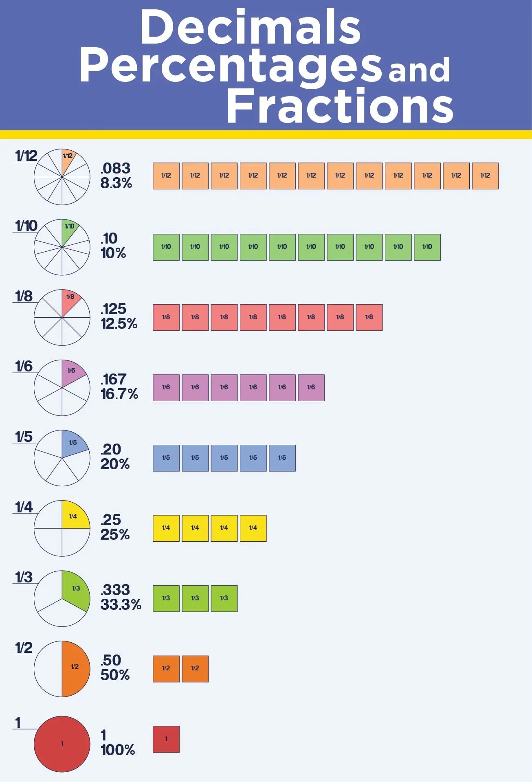Viewport: 532px width, 782px height.
Task: Click the 1/6 pie chart circle
Action: [62, 388]
